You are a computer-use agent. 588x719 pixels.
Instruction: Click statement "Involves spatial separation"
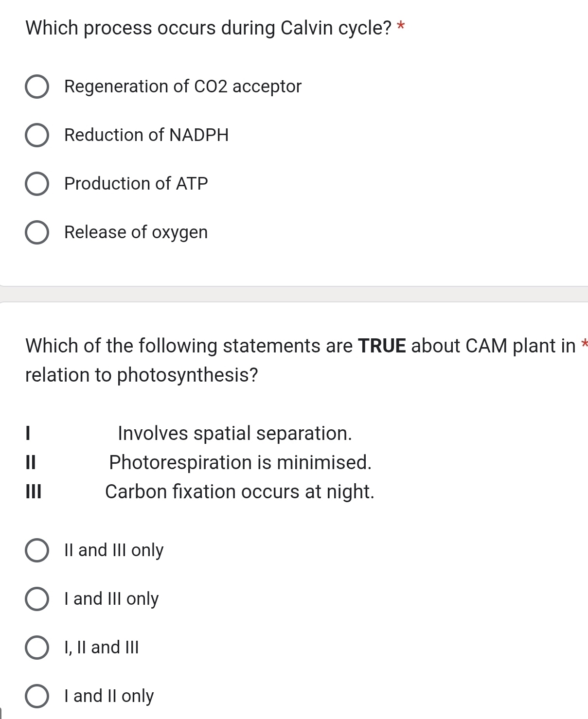pyautogui.click(x=235, y=433)
